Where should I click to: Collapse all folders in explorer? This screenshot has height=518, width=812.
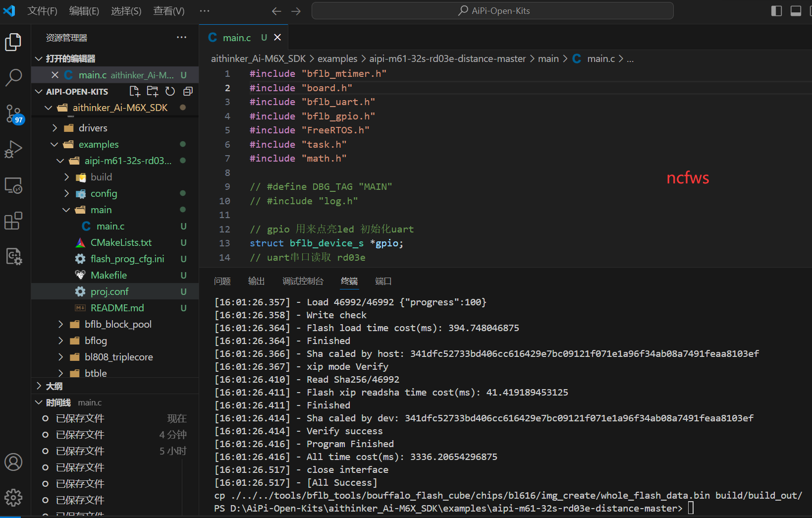[188, 91]
